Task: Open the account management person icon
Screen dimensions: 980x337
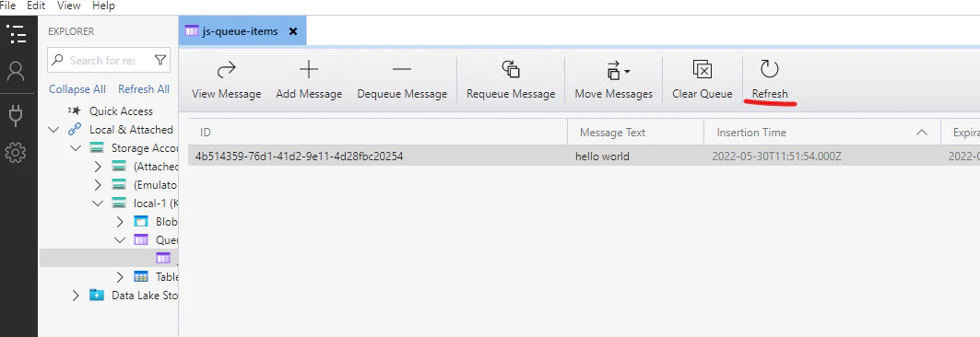Action: [16, 71]
